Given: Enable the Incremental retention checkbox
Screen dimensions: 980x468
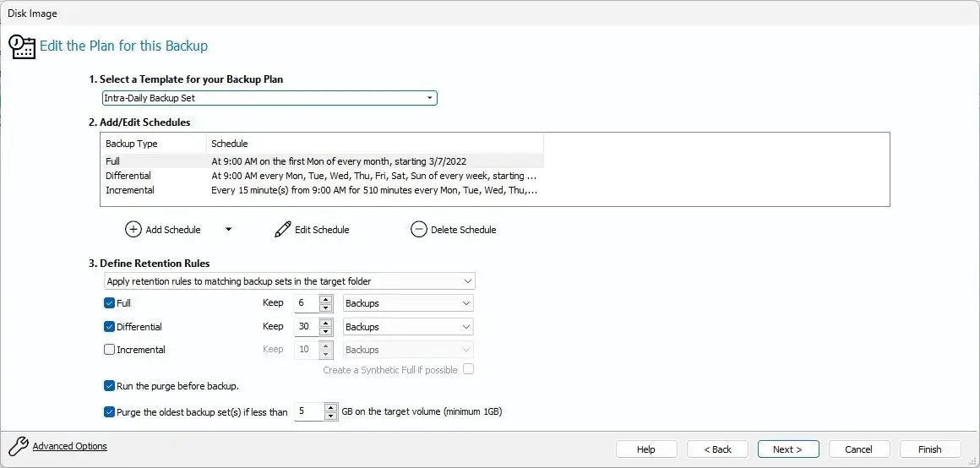Looking at the screenshot, I should [109, 350].
